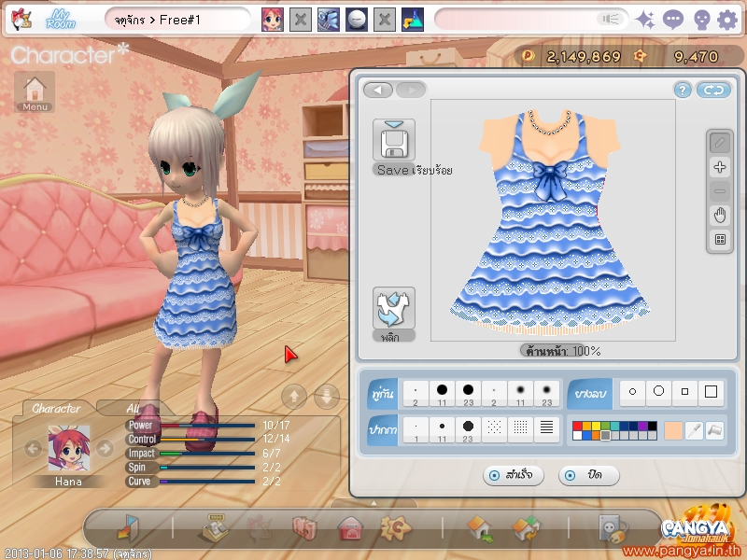Go back with the left arrow in editor
This screenshot has width=747, height=560.
[378, 90]
